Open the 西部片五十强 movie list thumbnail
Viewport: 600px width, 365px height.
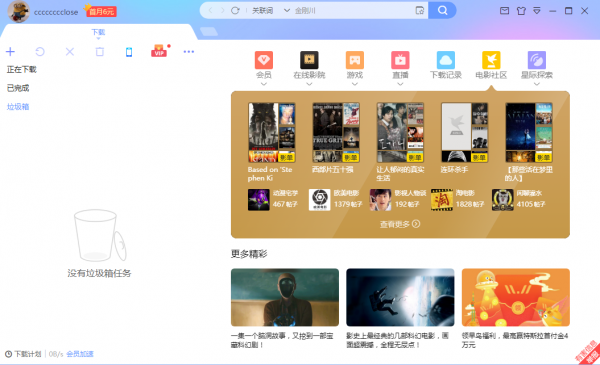(x=336, y=132)
